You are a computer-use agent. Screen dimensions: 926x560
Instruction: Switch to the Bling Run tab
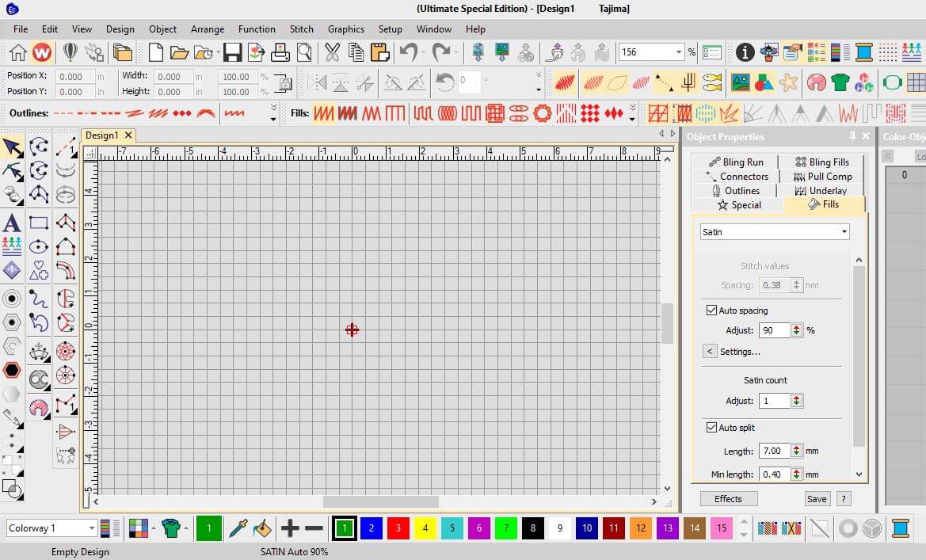pyautogui.click(x=736, y=162)
